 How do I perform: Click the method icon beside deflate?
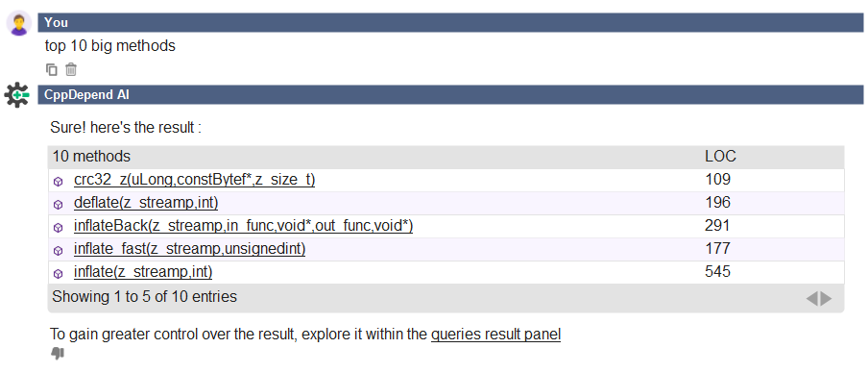[x=59, y=205]
